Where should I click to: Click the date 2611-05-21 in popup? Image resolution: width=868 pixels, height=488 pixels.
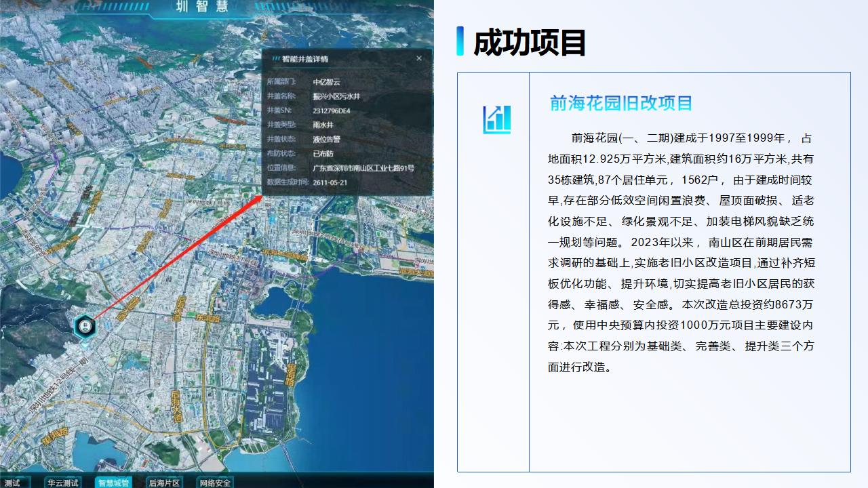coord(330,182)
